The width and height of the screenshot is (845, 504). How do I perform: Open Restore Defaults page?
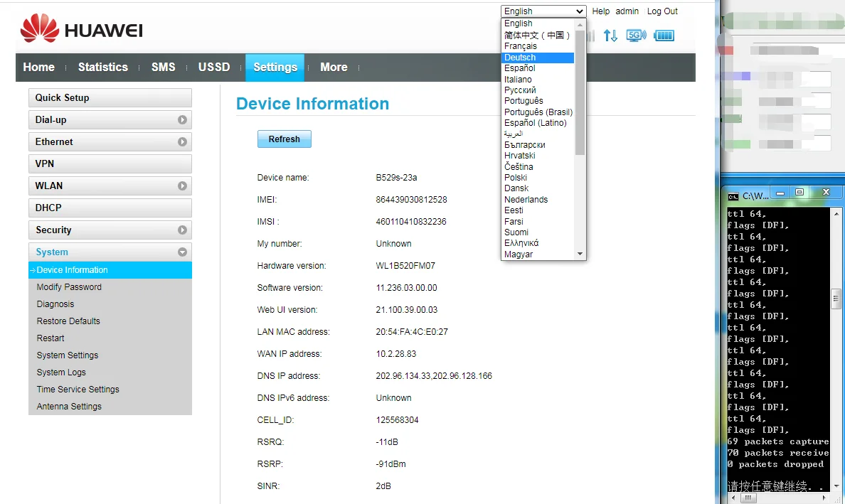pos(68,321)
